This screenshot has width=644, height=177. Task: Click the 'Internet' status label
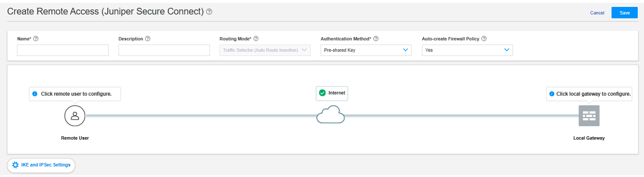tap(337, 93)
